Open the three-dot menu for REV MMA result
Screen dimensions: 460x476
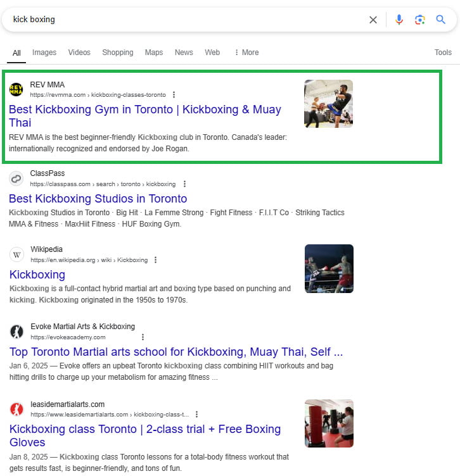(174, 95)
